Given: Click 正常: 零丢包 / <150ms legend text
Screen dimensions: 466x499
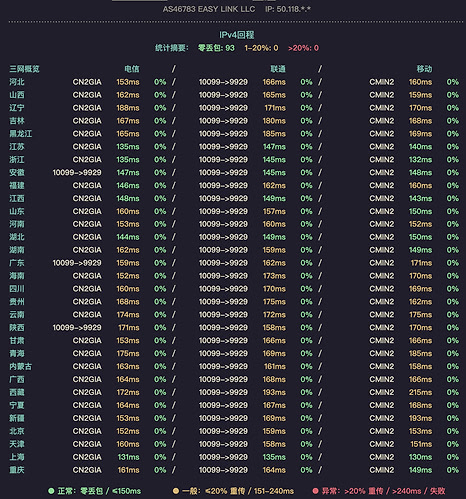Looking at the screenshot, I should pos(99,491).
